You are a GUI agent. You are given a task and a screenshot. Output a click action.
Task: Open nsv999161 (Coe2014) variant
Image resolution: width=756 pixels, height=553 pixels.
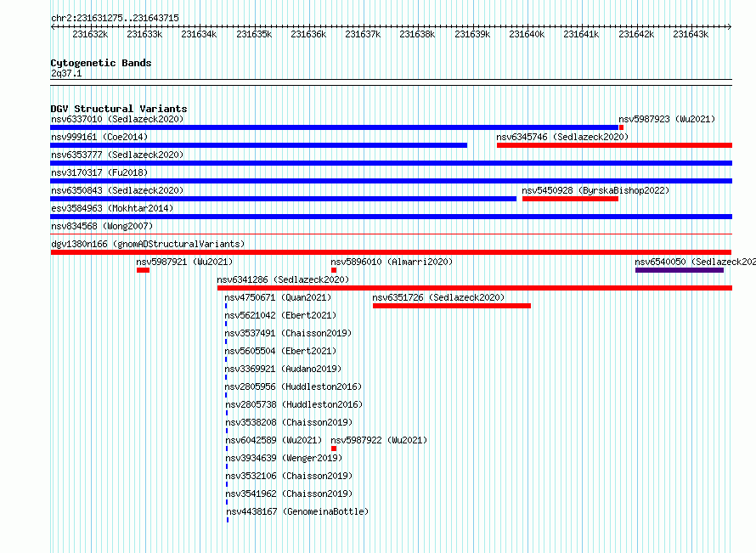(99, 137)
